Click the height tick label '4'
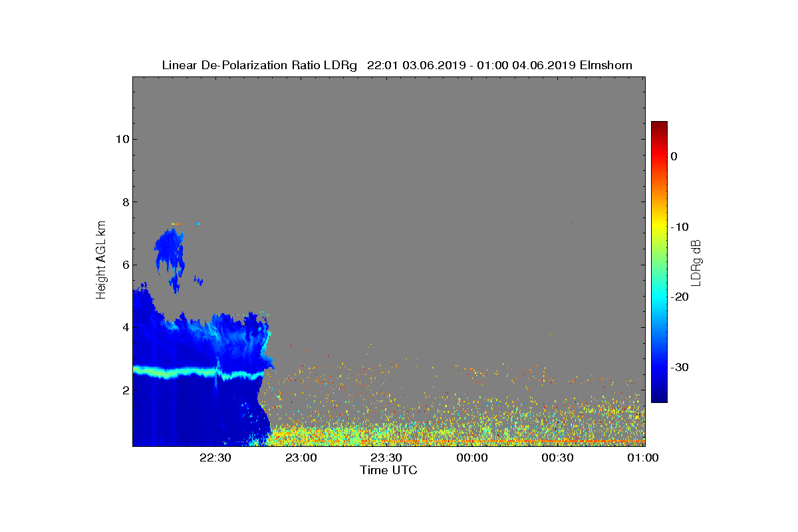This screenshot has width=798, height=532. pos(124,327)
